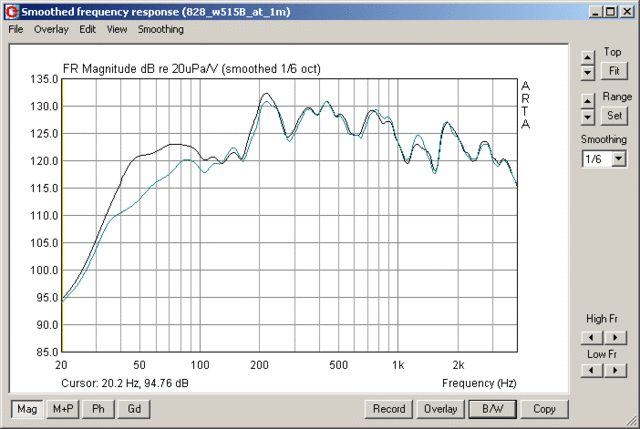Image resolution: width=640 pixels, height=429 pixels.
Task: Open the Edit menu
Action: (87, 29)
